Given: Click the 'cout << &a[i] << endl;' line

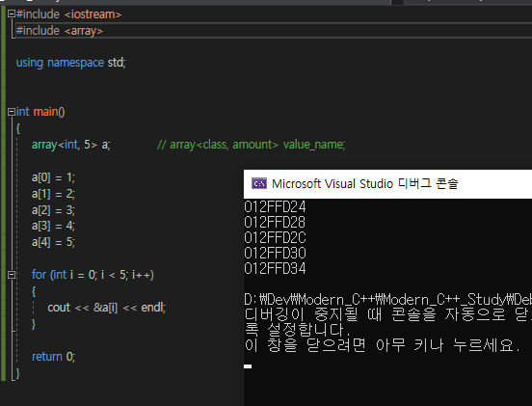Looking at the screenshot, I should [107, 308].
